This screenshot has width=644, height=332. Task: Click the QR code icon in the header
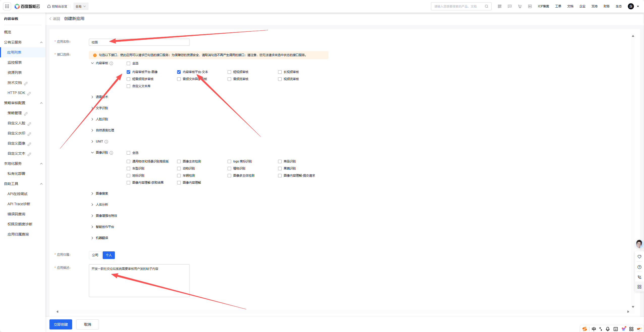click(499, 6)
